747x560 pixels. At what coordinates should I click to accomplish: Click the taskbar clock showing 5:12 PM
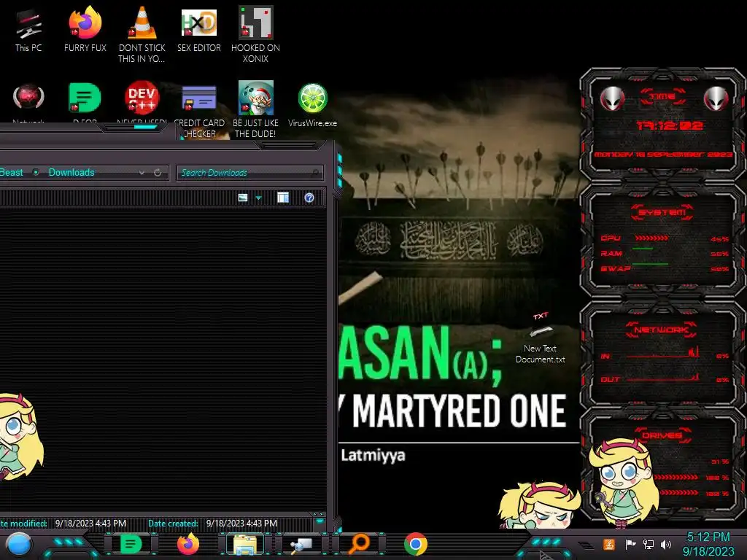click(x=708, y=544)
